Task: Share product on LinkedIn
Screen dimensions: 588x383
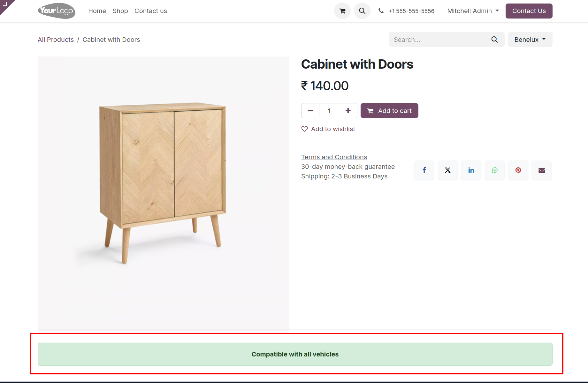Action: click(471, 170)
